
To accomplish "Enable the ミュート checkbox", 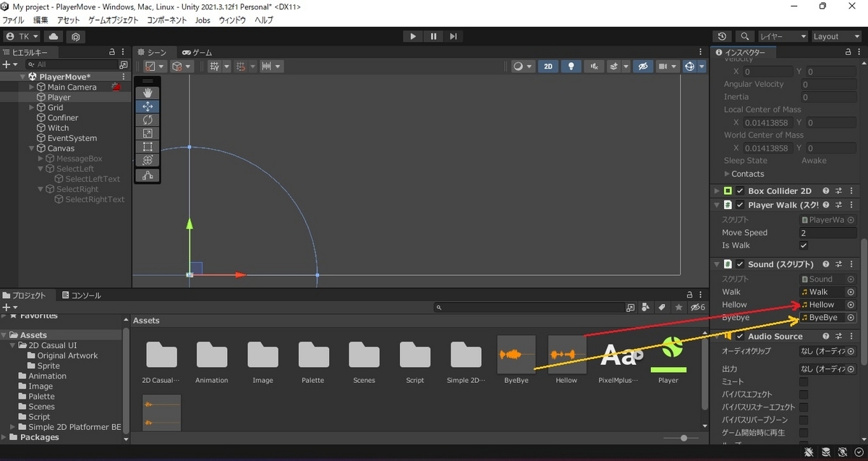I will pyautogui.click(x=804, y=381).
